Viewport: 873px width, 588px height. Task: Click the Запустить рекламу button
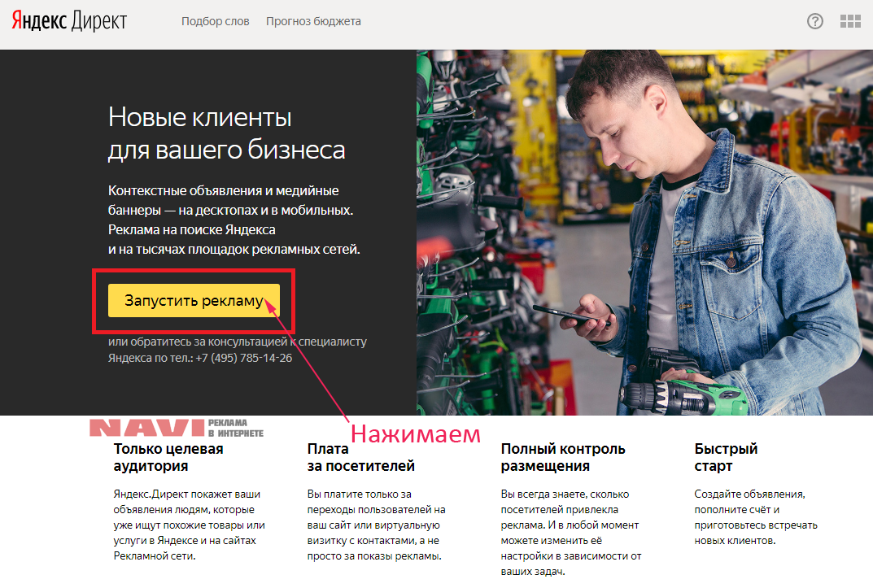pos(194,300)
